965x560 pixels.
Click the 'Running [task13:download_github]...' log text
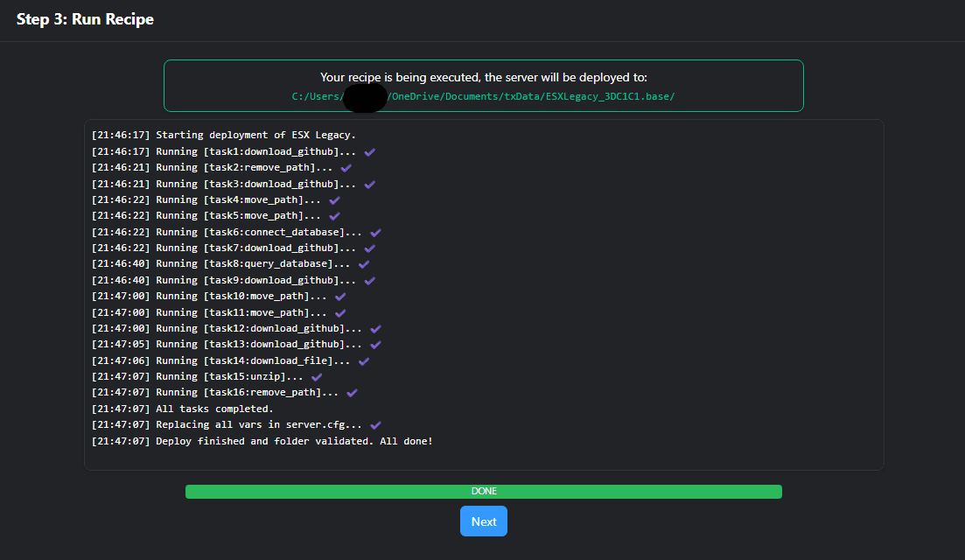(259, 344)
